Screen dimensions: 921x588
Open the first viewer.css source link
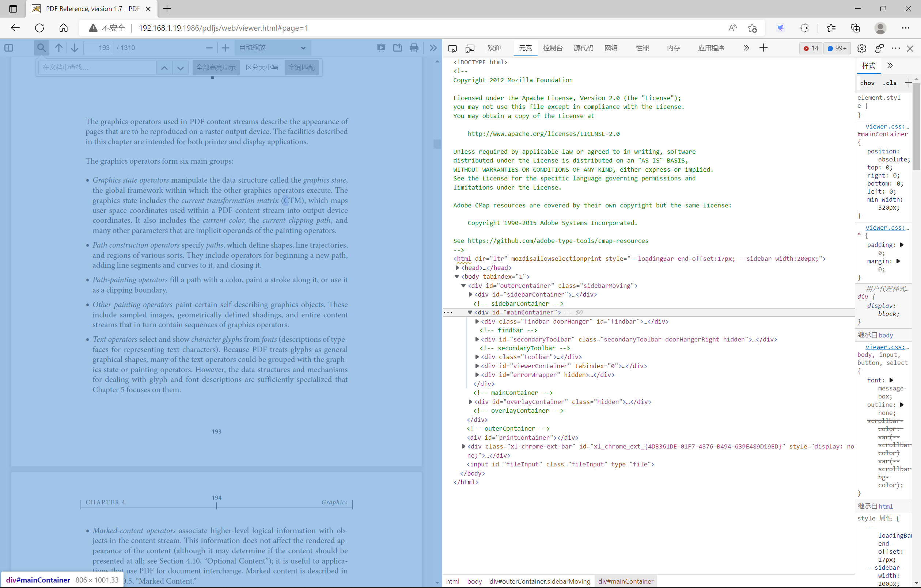pos(887,126)
